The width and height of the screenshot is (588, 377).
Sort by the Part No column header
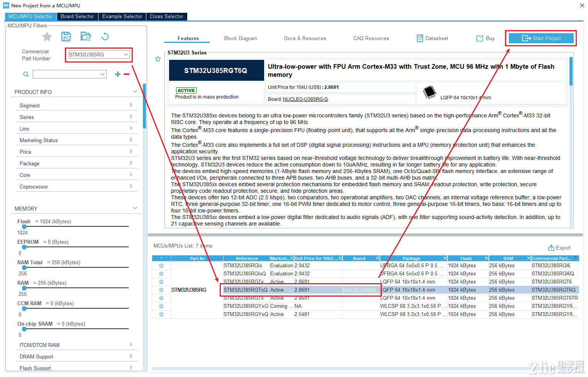tap(197, 258)
